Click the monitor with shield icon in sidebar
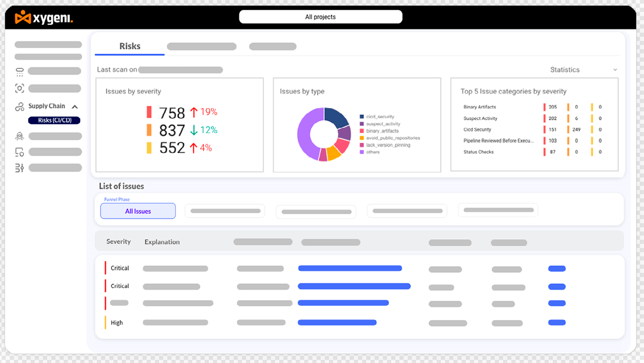Image resolution: width=644 pixels, height=363 pixels. [20, 152]
